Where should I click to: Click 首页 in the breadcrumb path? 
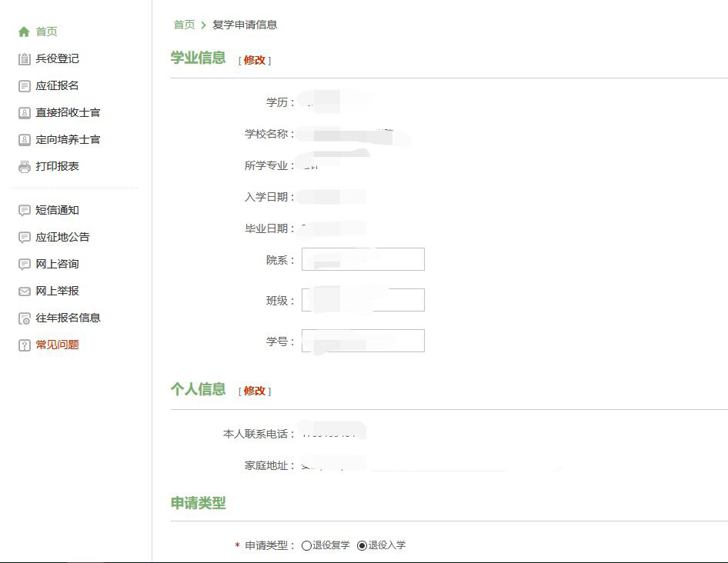184,25
